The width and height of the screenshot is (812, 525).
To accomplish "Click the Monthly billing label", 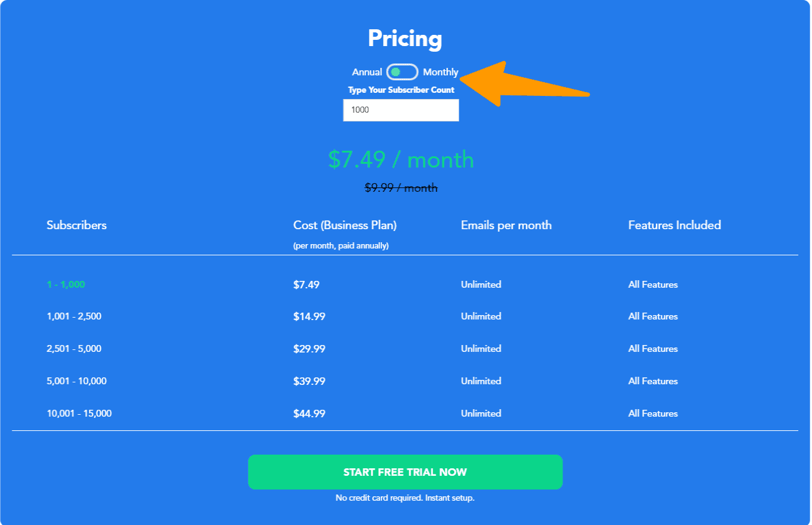I will point(441,72).
